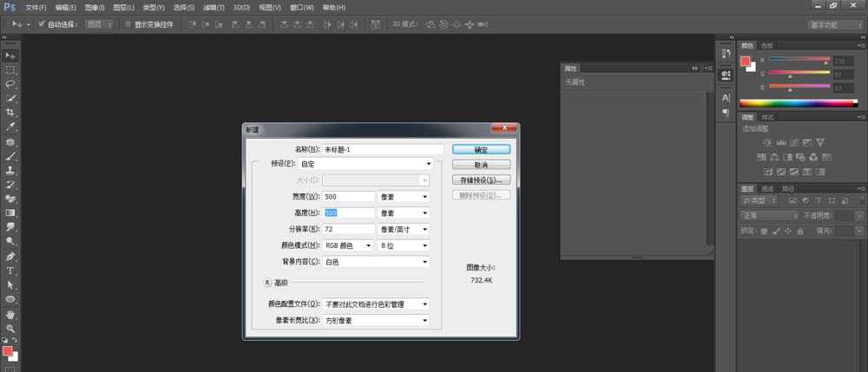Click the 名称 name input field
Image resolution: width=868 pixels, height=372 pixels.
[383, 149]
